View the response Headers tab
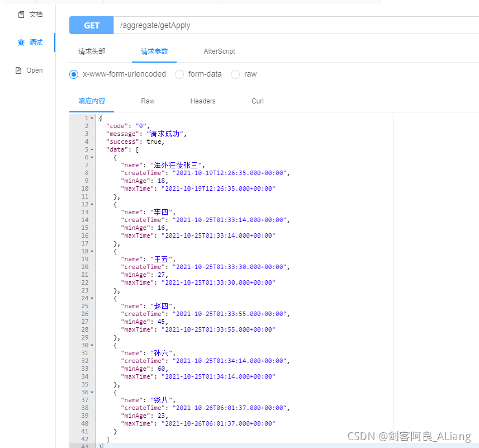The width and height of the screenshot is (479, 448). point(202,101)
